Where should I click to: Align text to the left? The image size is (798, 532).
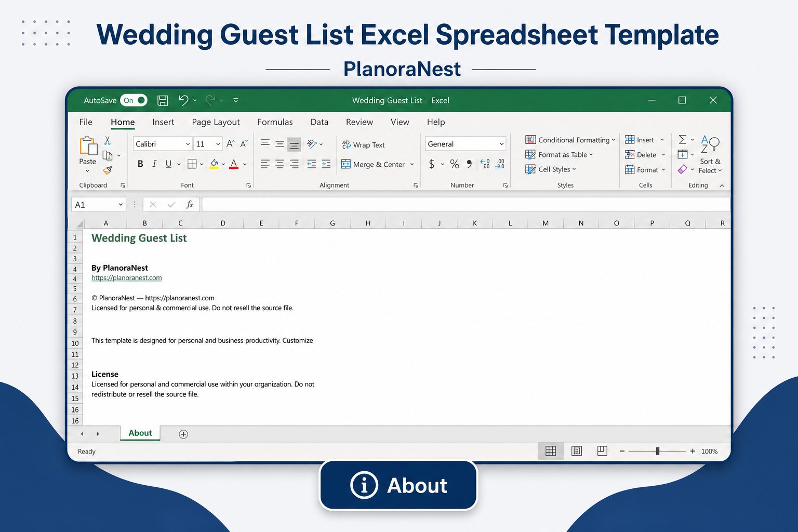[x=265, y=164]
